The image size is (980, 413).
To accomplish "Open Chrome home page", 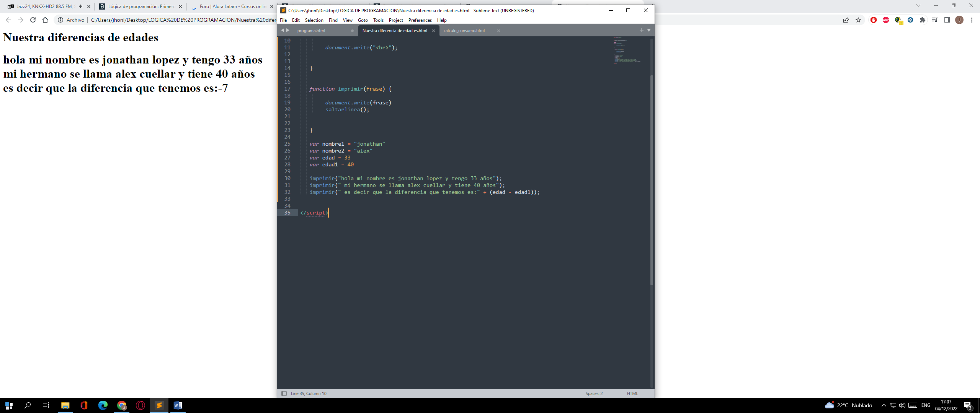I will tap(45, 20).
